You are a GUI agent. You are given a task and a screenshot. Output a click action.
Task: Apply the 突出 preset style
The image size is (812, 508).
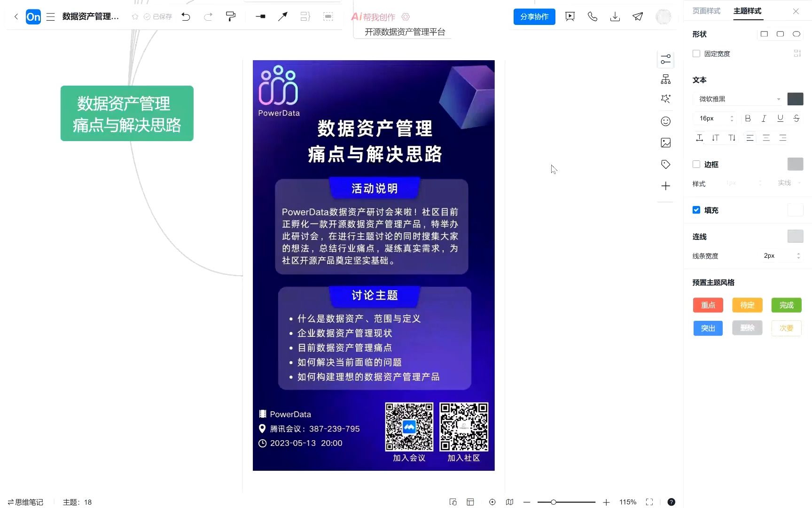[708, 328]
